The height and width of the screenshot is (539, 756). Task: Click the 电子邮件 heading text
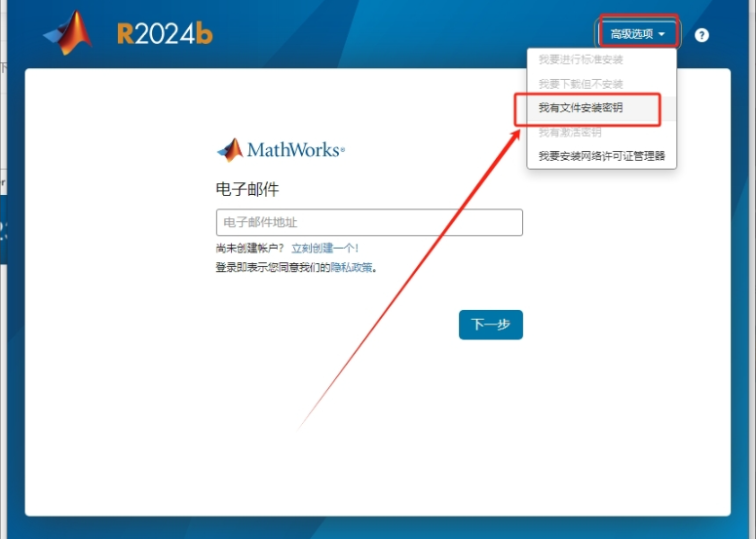[247, 189]
